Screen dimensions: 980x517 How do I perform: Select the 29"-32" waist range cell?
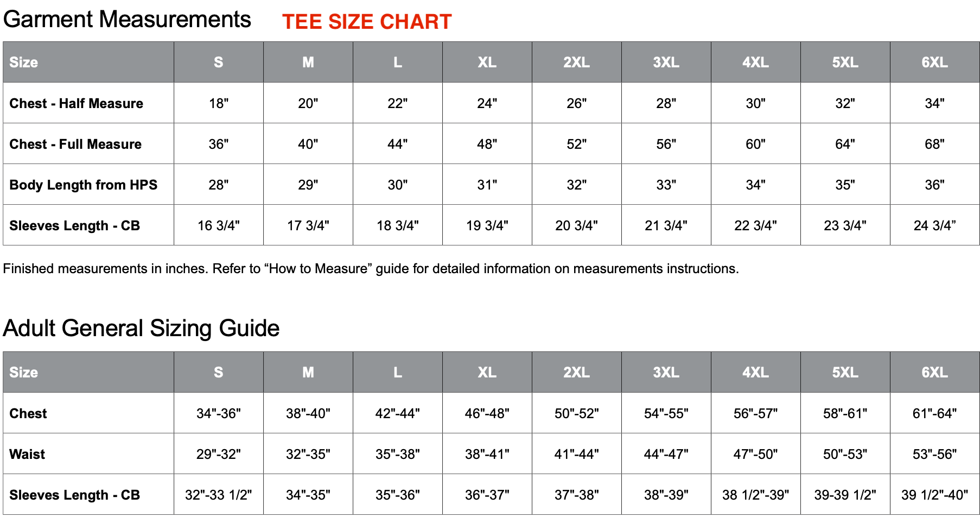pyautogui.click(x=219, y=454)
